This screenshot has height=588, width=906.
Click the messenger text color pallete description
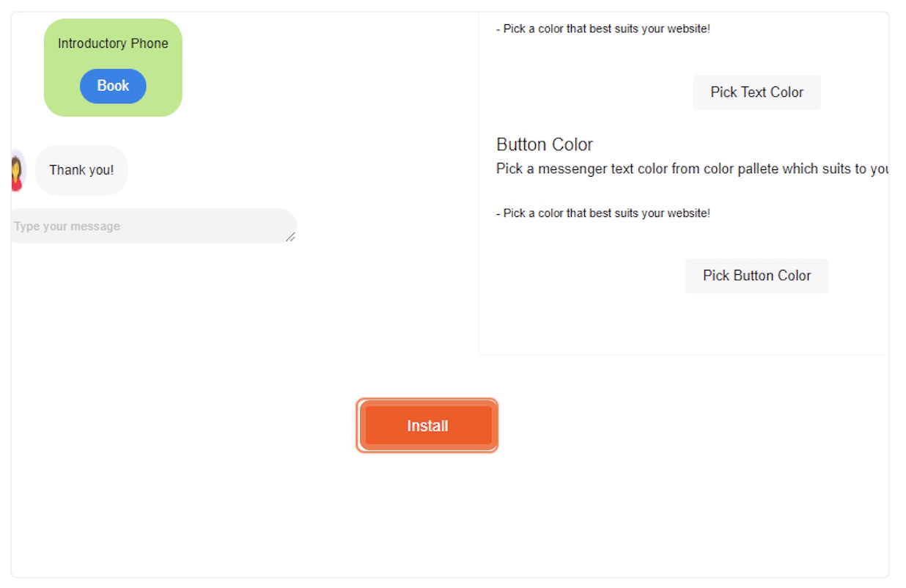pyautogui.click(x=693, y=169)
